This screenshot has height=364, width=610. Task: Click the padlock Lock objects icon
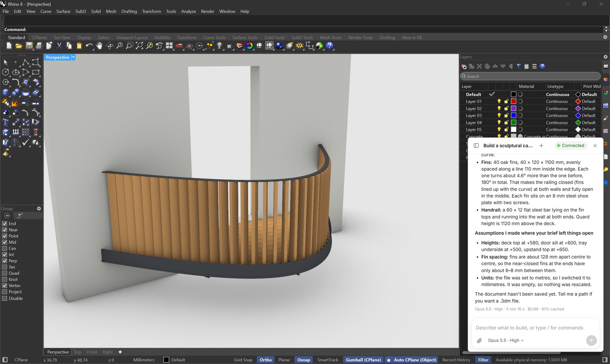click(x=229, y=46)
